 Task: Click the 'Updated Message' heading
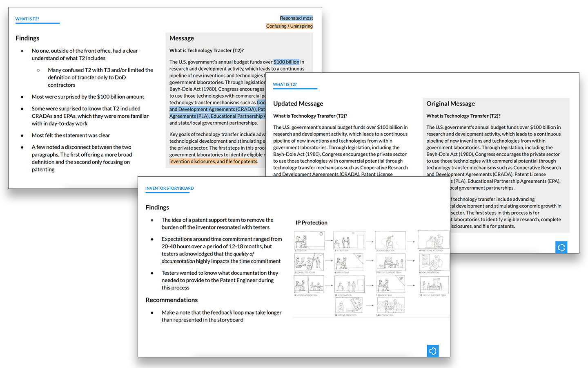[298, 103]
